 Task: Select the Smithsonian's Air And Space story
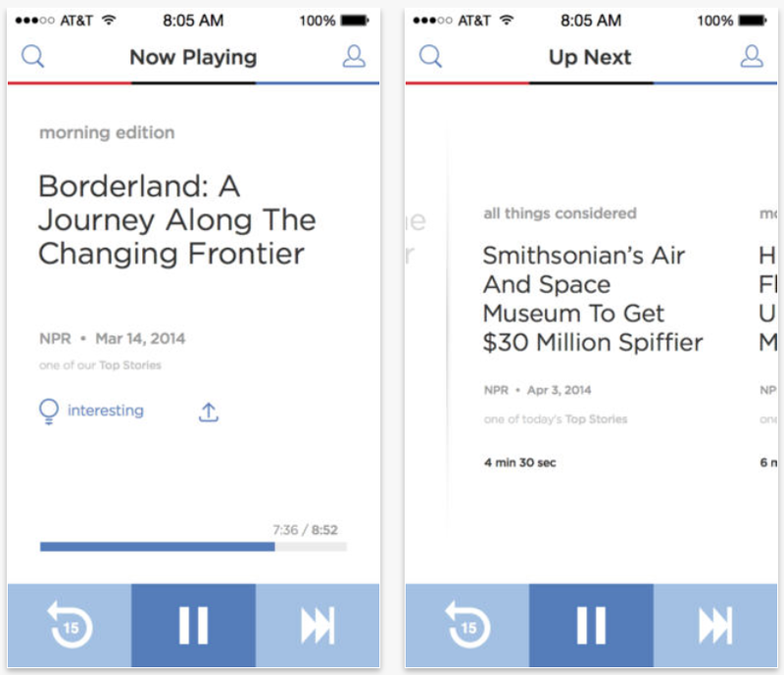coord(593,299)
